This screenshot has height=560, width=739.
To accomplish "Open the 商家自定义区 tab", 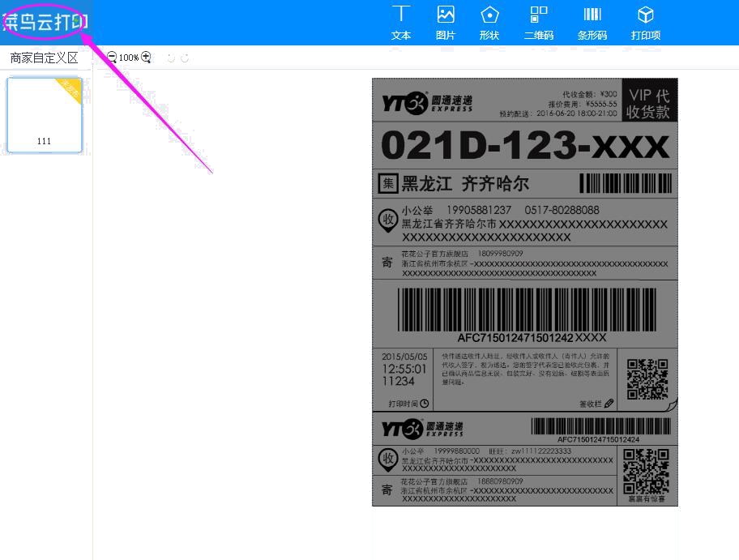I will (x=44, y=58).
